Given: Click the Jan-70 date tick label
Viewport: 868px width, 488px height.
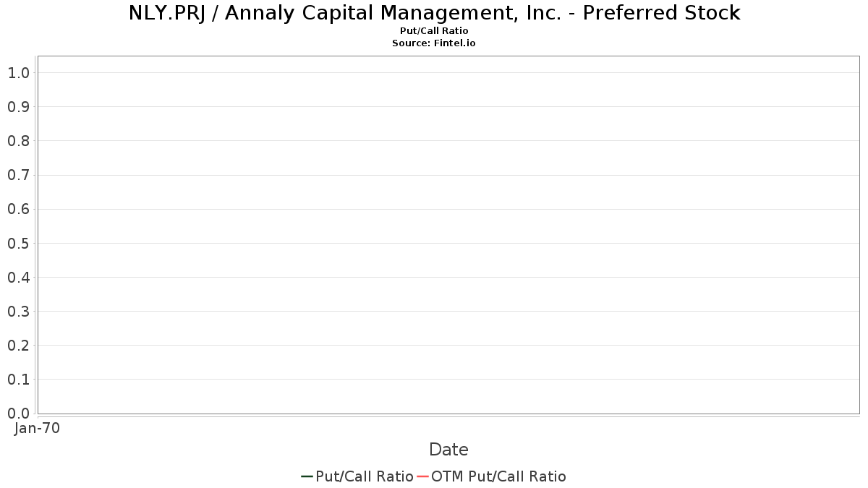Looking at the screenshot, I should [38, 428].
